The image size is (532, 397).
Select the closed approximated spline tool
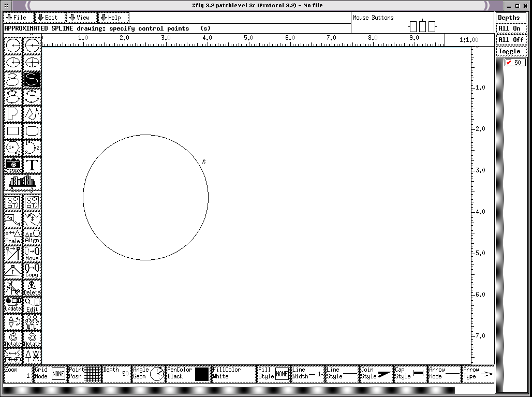(x=13, y=80)
